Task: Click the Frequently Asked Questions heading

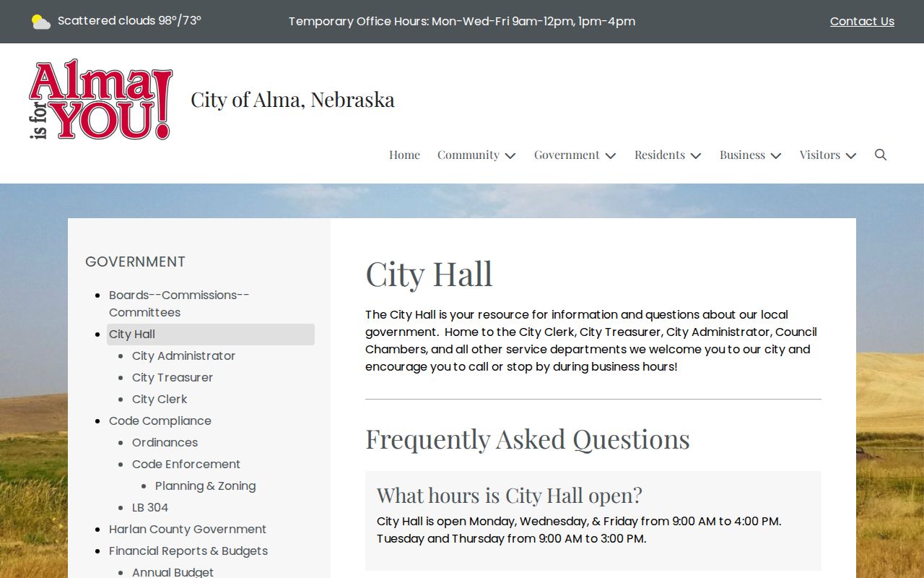Action: click(x=528, y=439)
